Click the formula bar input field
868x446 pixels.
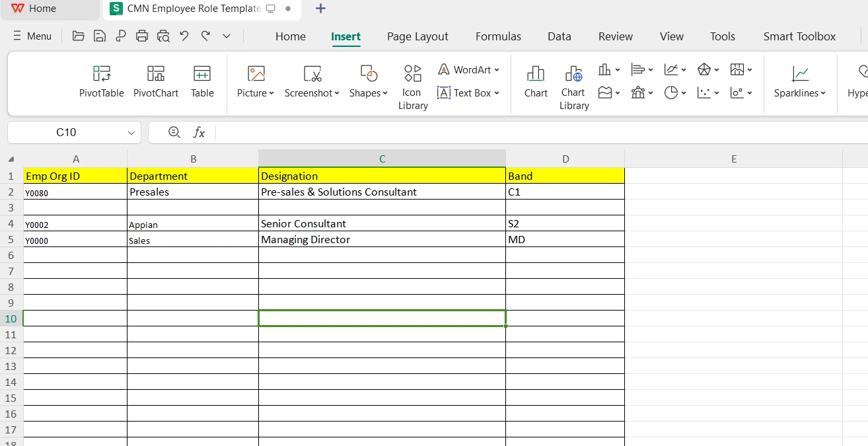tap(540, 132)
